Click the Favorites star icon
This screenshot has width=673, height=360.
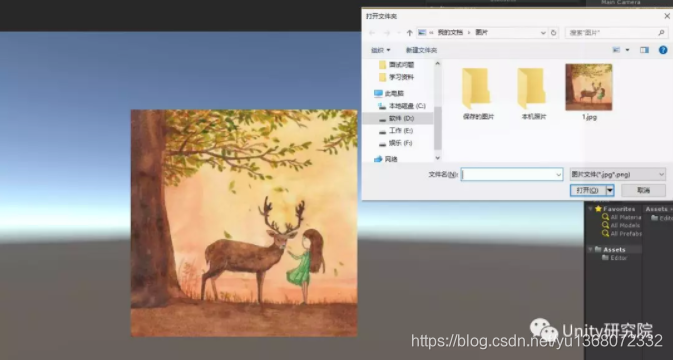click(598, 209)
